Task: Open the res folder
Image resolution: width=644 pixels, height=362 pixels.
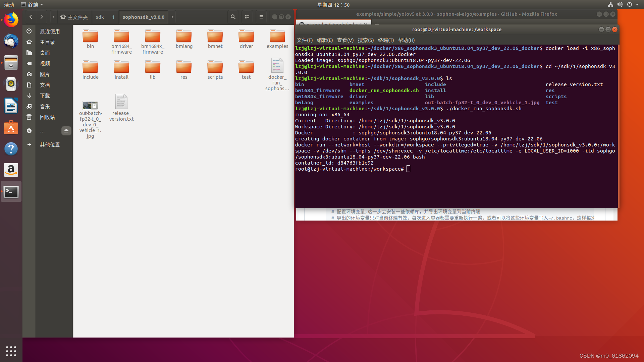Action: pos(184,70)
